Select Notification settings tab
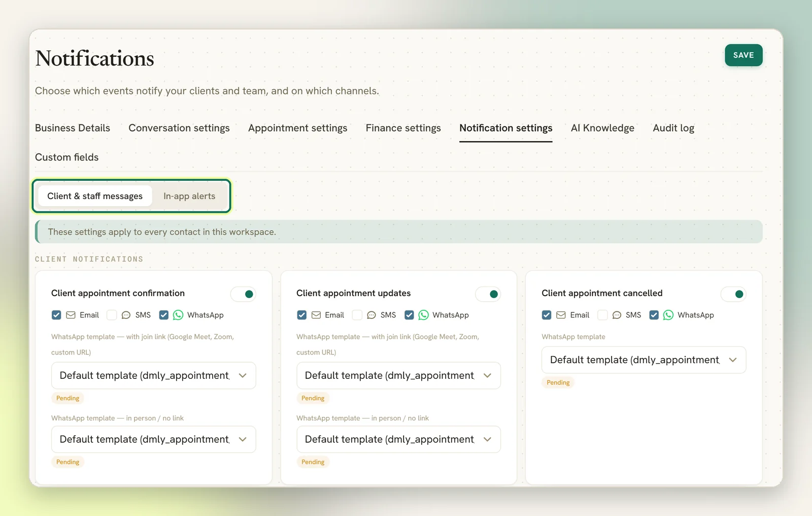Viewport: 812px width, 516px height. (506, 128)
